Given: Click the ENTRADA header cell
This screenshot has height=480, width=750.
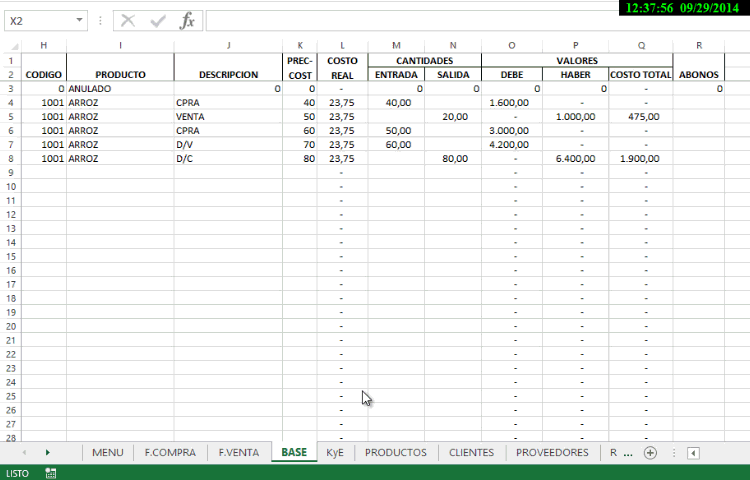Looking at the screenshot, I should pos(396,75).
